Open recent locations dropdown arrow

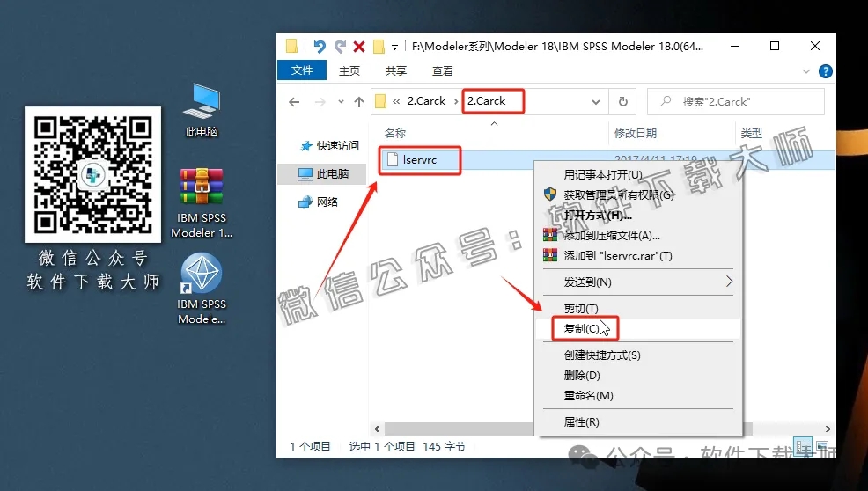pos(341,102)
